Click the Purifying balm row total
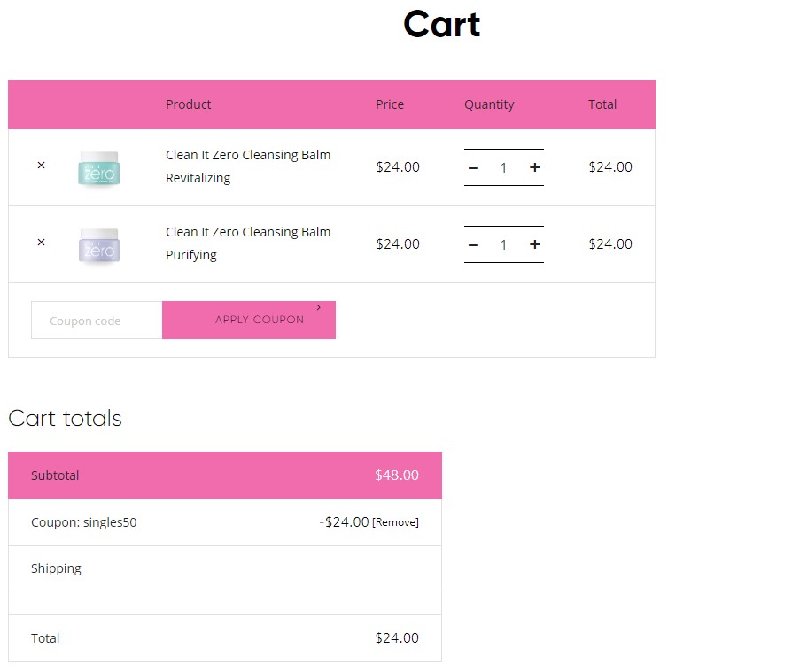 (x=610, y=244)
